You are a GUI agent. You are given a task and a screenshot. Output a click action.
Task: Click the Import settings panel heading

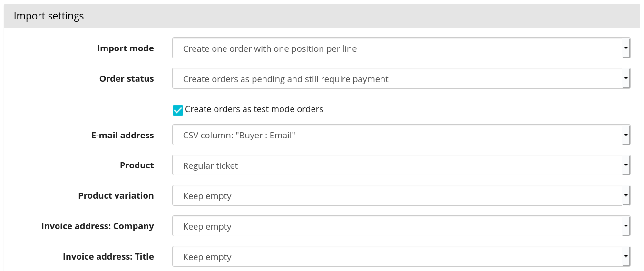49,16
